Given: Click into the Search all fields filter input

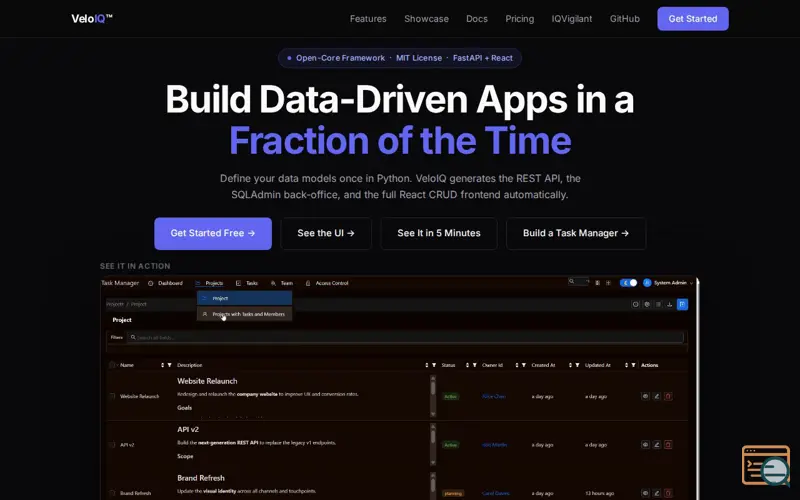Looking at the screenshot, I should click(x=405, y=337).
